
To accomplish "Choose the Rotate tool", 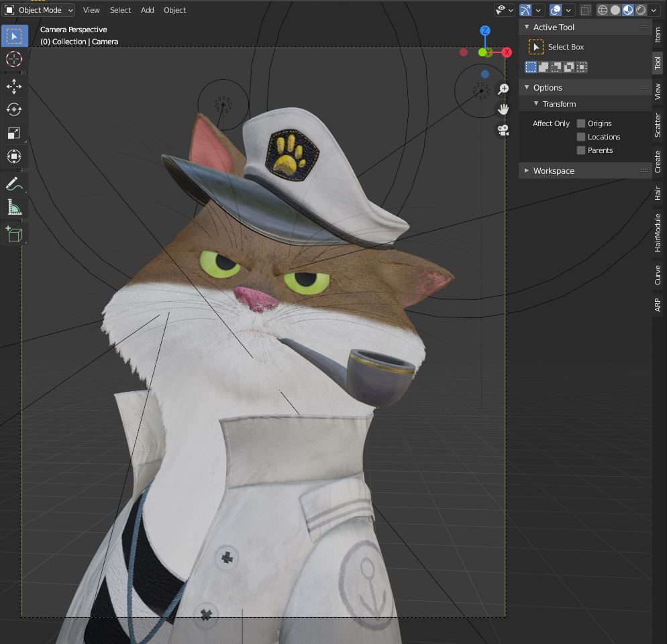I will click(x=13, y=109).
